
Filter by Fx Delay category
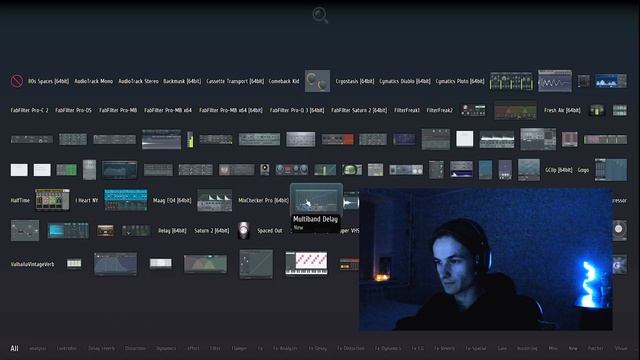(318, 348)
